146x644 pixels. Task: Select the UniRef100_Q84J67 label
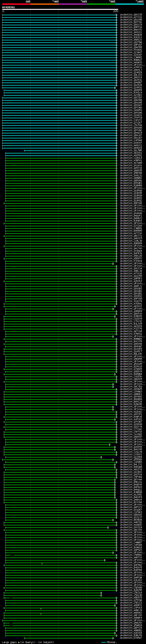(x=131, y=135)
